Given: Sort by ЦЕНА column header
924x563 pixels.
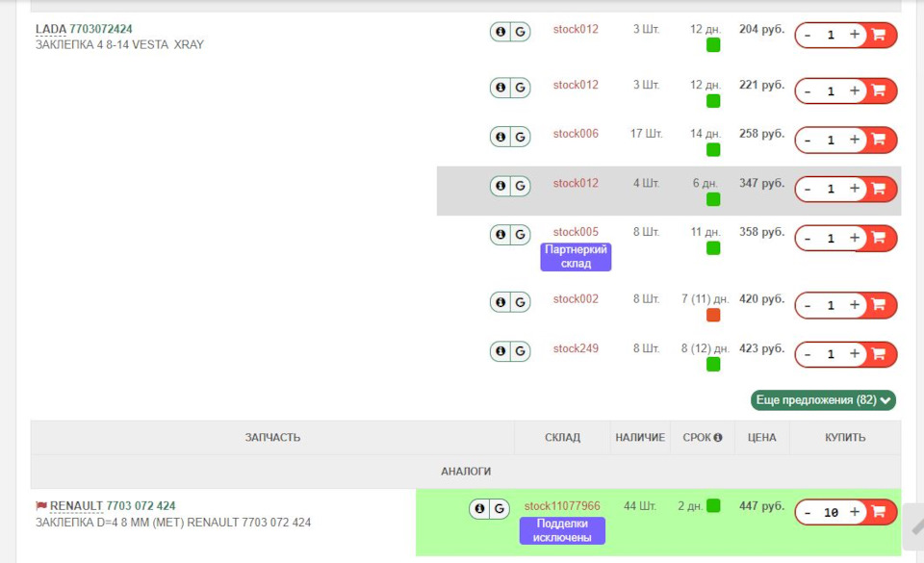Looking at the screenshot, I should [x=762, y=438].
